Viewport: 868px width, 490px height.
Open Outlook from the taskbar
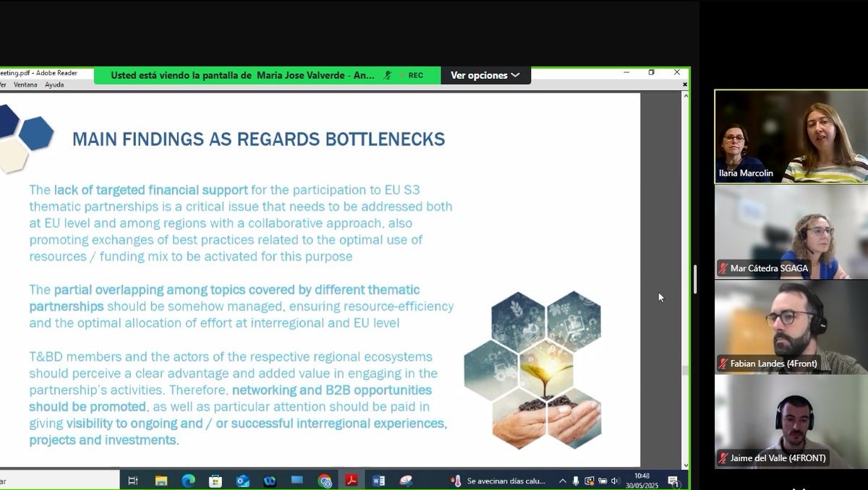(x=242, y=481)
